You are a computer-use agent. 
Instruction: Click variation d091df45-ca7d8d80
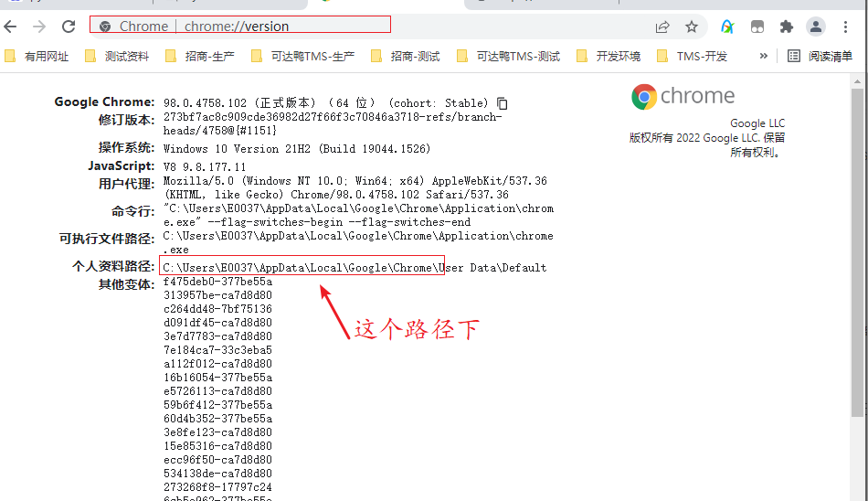click(x=217, y=323)
